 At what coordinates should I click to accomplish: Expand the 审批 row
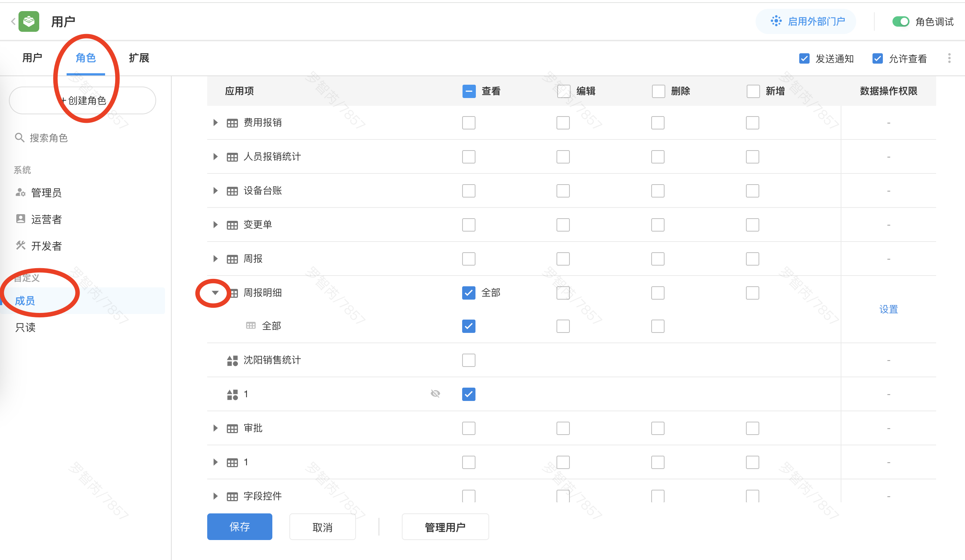click(215, 428)
